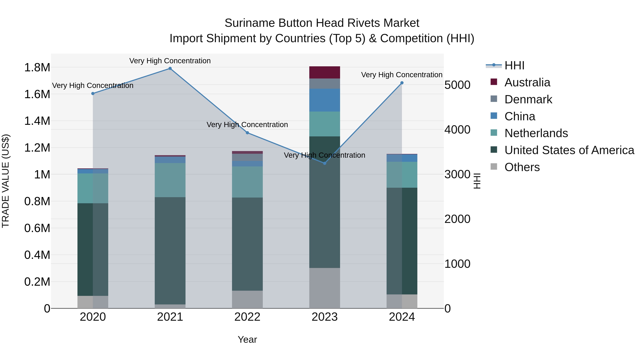Screen dimensions: 644x362
Task: Click the 2021 Netherlands bar segment
Action: point(170,180)
